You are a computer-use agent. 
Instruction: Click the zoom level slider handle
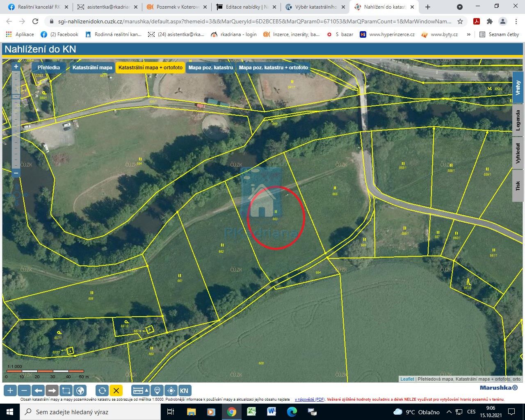pos(16,97)
